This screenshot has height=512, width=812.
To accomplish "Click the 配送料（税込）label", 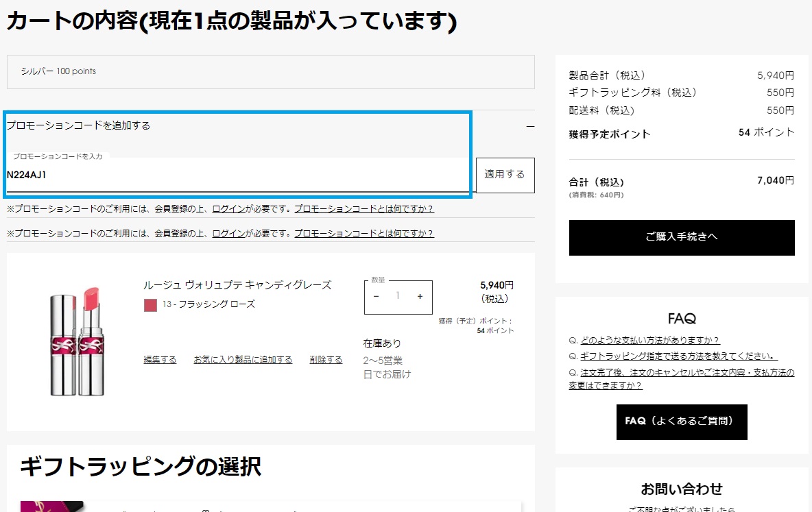I will coord(601,110).
